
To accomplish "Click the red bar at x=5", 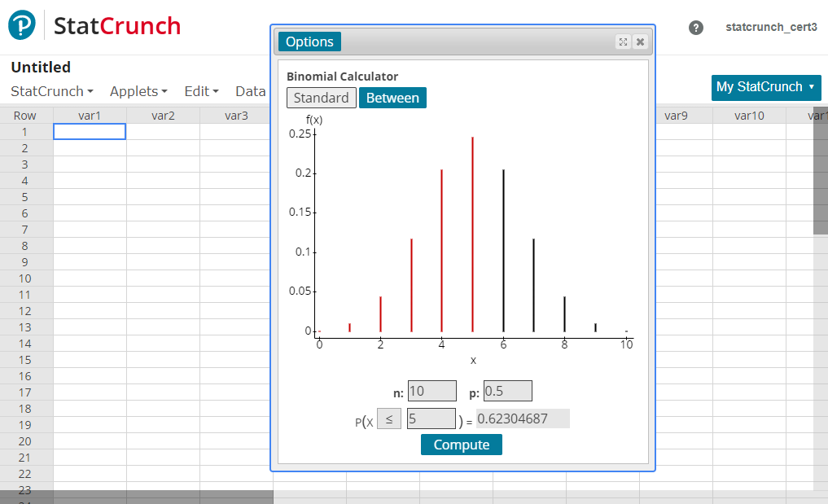I will (472, 234).
